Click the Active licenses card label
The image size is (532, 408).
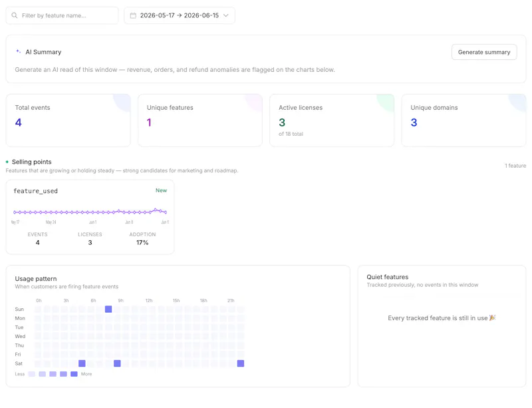pyautogui.click(x=301, y=108)
